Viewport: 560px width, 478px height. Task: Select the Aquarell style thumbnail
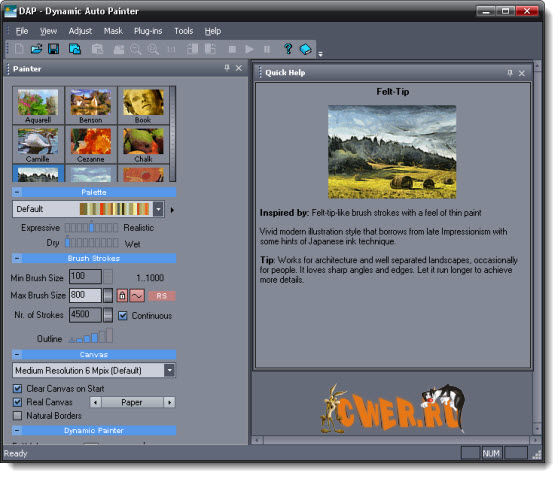(x=38, y=105)
